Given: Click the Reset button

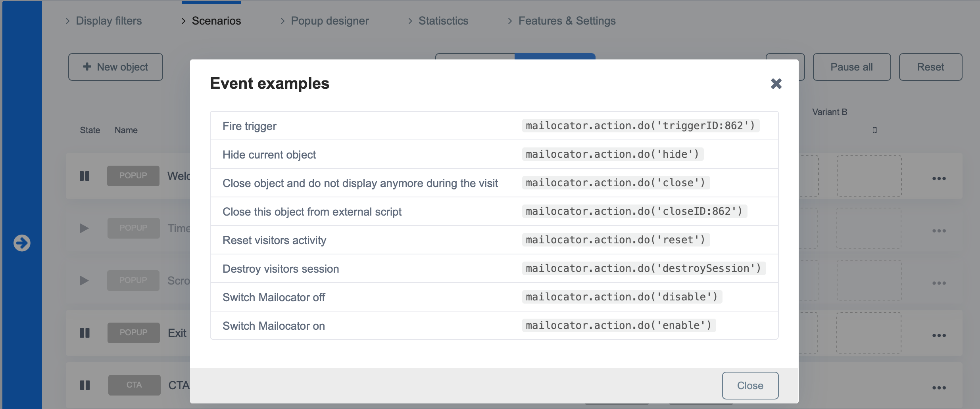Looking at the screenshot, I should pyautogui.click(x=930, y=67).
